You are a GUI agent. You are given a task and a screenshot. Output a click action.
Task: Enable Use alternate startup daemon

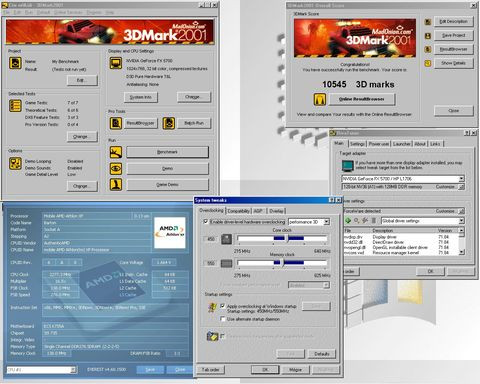222,319
